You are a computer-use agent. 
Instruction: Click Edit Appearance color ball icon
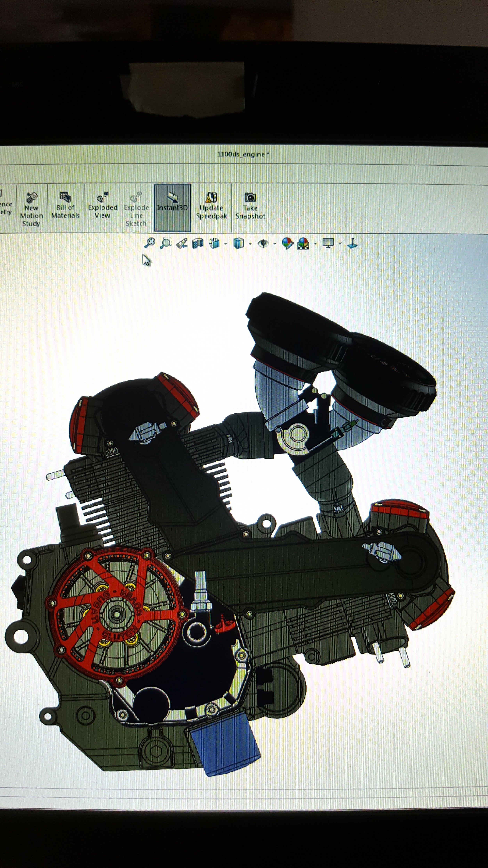coord(287,243)
